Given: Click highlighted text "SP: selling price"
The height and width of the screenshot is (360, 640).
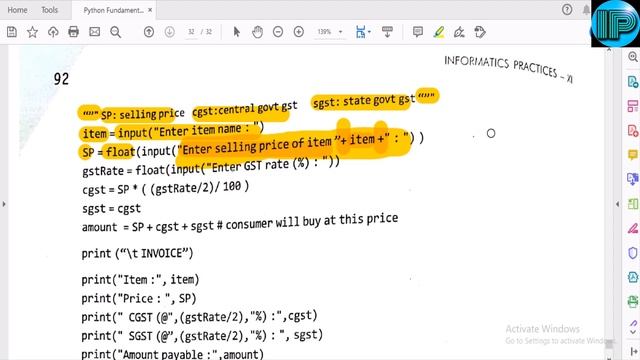Looking at the screenshot, I should tap(142, 114).
